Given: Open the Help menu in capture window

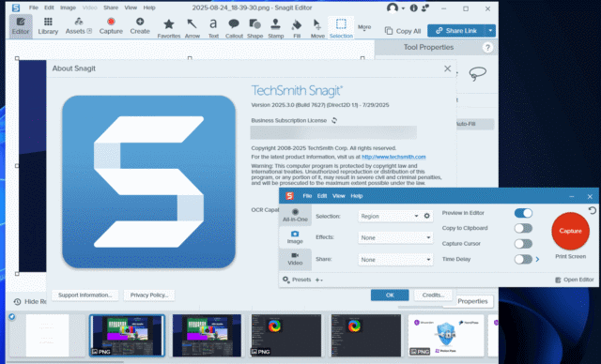Looking at the screenshot, I should 356,196.
